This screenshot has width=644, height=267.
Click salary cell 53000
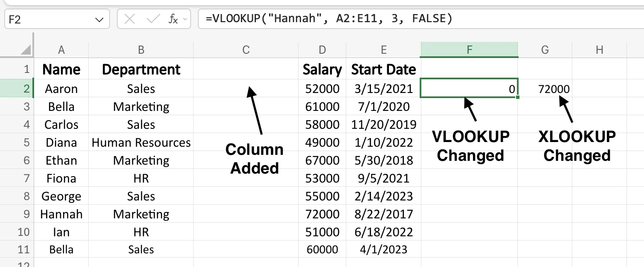tap(322, 178)
